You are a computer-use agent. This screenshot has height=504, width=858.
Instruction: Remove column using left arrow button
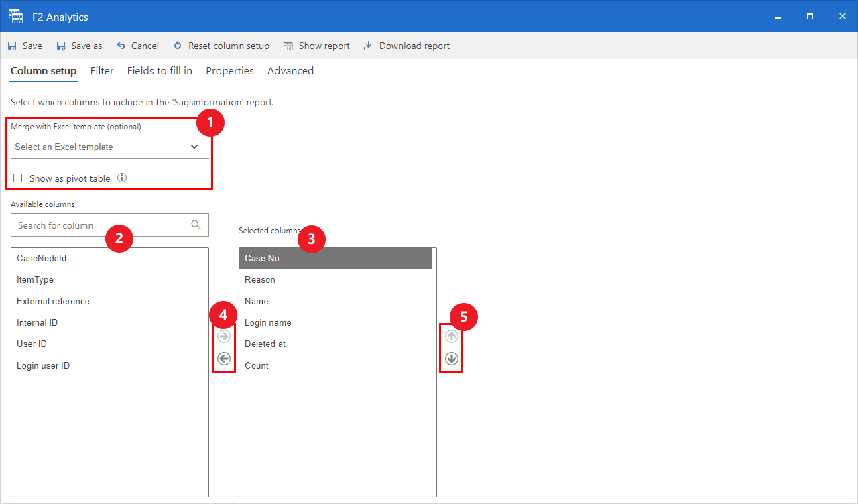point(224,359)
